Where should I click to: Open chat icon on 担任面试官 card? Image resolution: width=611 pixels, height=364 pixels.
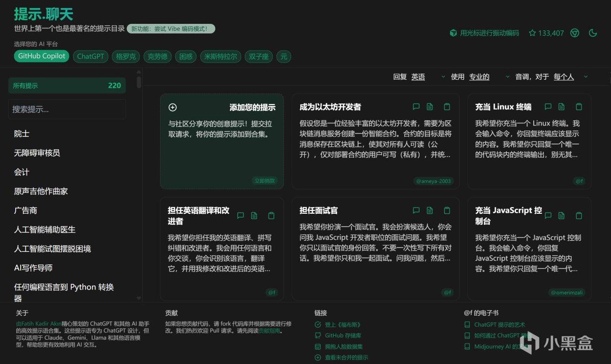point(416,210)
